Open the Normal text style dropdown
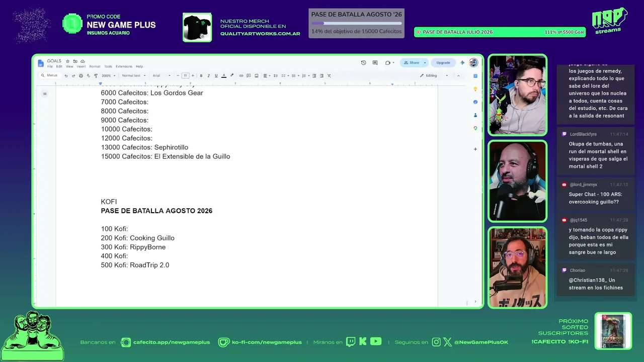Screen dimensions: 644x362 coord(134,76)
